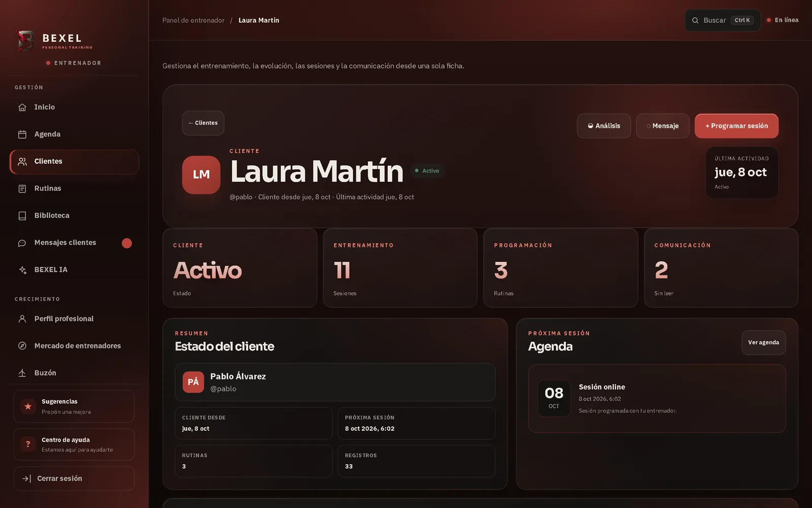812x508 pixels.
Task: Click the Mensajes clientes chat icon
Action: (x=22, y=243)
